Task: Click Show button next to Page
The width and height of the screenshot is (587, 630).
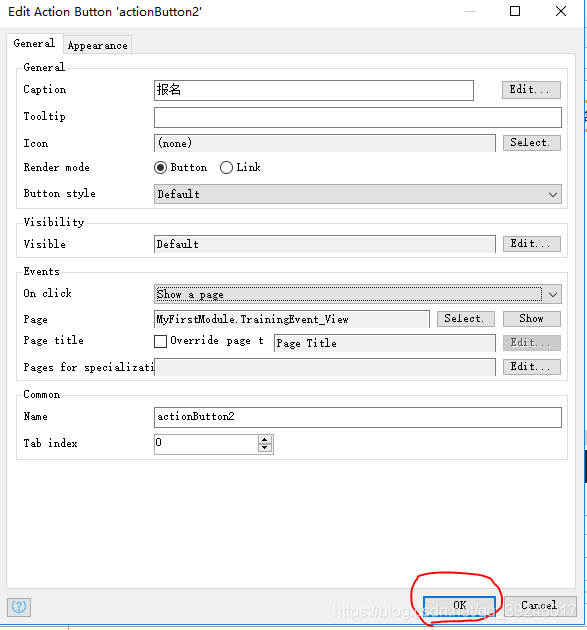Action: [x=531, y=319]
